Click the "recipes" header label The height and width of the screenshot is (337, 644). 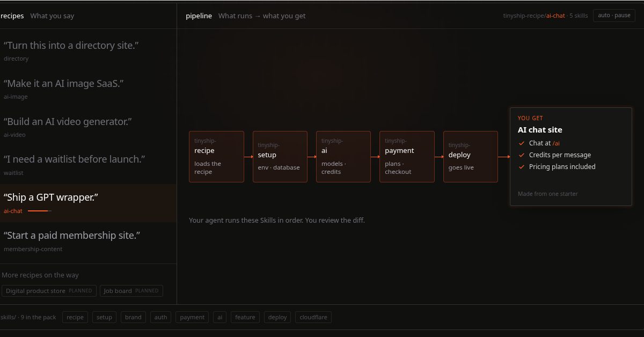coord(12,16)
